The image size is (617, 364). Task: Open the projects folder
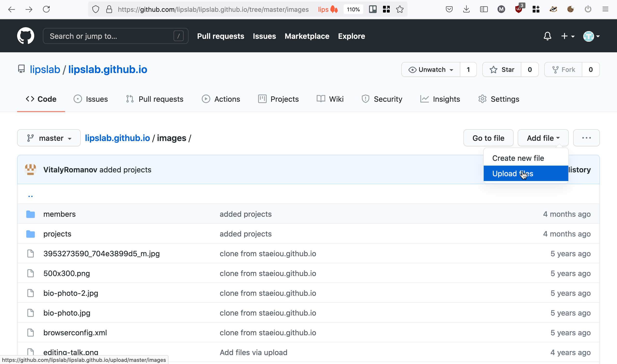pyautogui.click(x=57, y=234)
